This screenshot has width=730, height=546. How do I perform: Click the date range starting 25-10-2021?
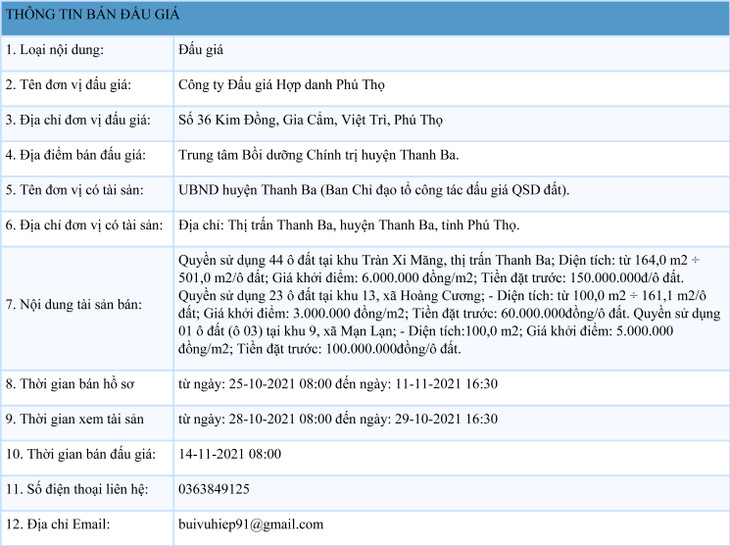point(338,383)
